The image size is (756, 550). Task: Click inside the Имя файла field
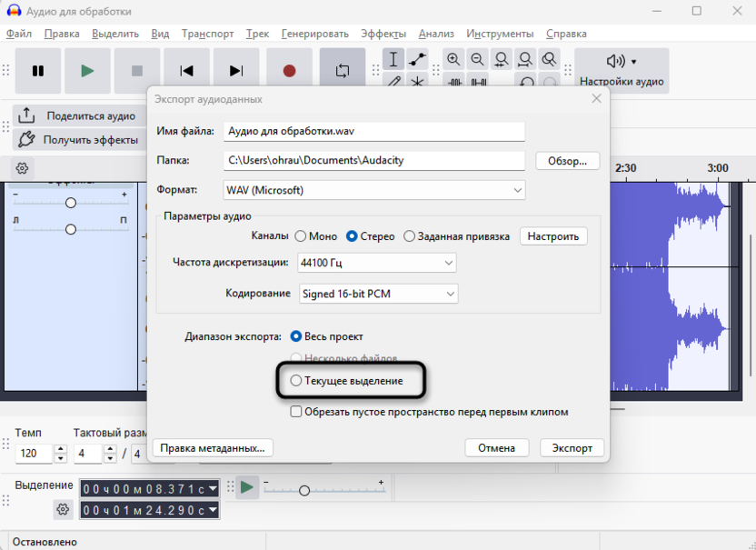tap(374, 131)
